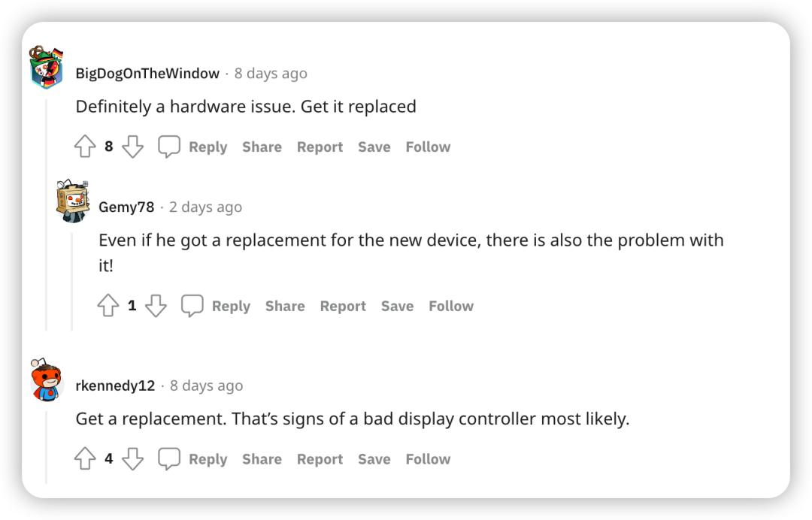The width and height of the screenshot is (812, 520).
Task: Click the speech bubble icon on rkennedy12's comment
Action: pyautogui.click(x=169, y=458)
